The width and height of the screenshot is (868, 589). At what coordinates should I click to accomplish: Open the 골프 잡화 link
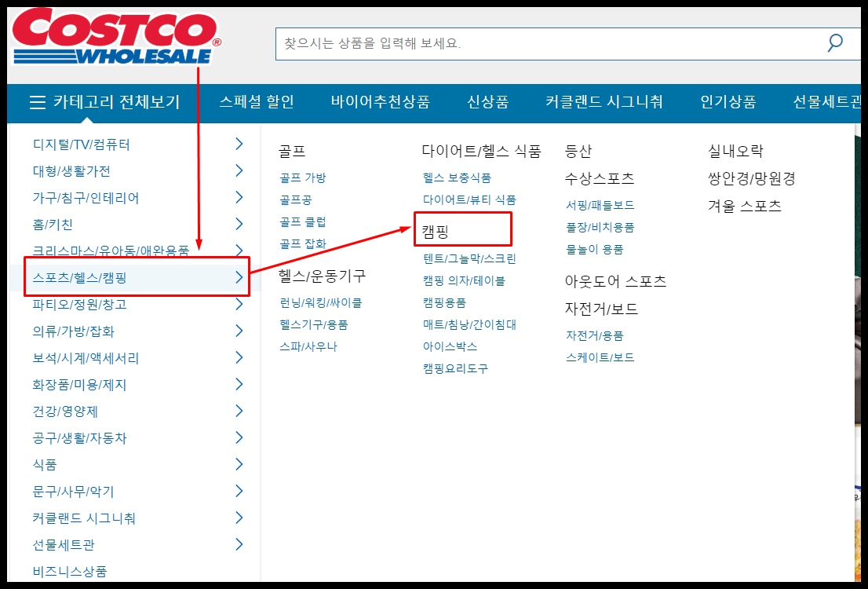point(303,243)
